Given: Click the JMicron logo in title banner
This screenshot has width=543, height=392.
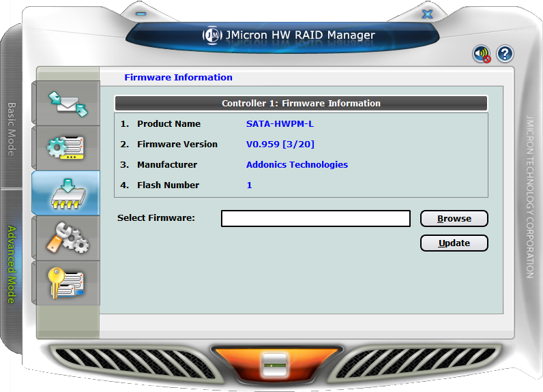Looking at the screenshot, I should point(212,35).
